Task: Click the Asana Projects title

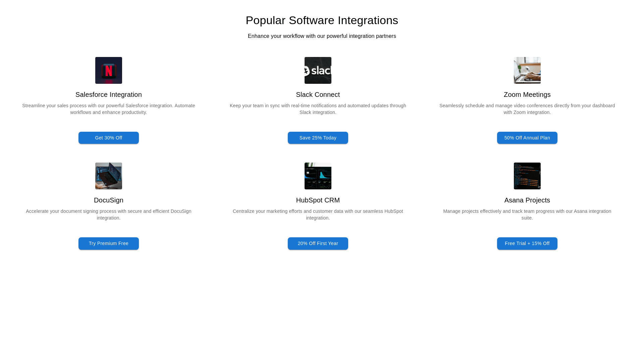Action: [x=527, y=200]
